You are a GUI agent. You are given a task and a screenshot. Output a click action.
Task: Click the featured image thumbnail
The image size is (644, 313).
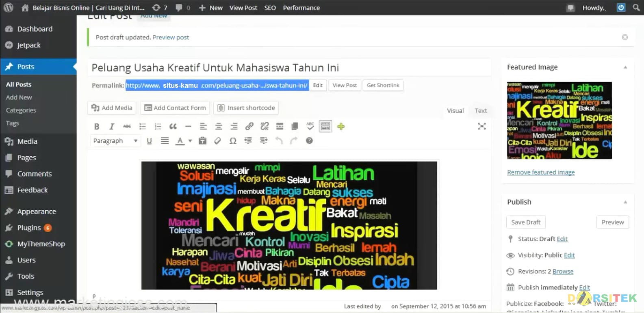(559, 121)
